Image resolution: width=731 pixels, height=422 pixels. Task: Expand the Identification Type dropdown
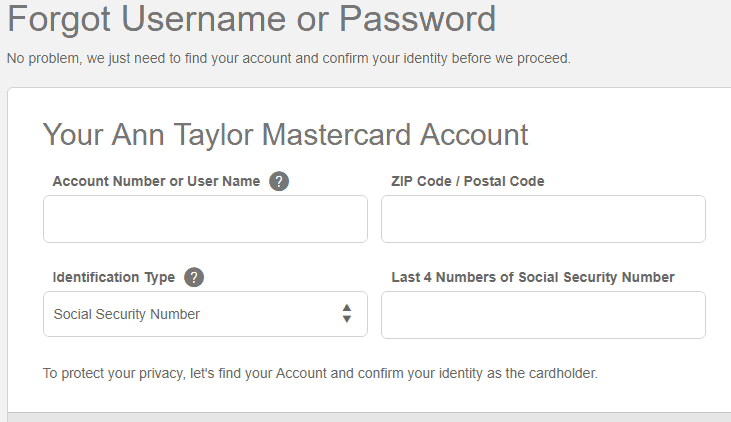click(205, 314)
